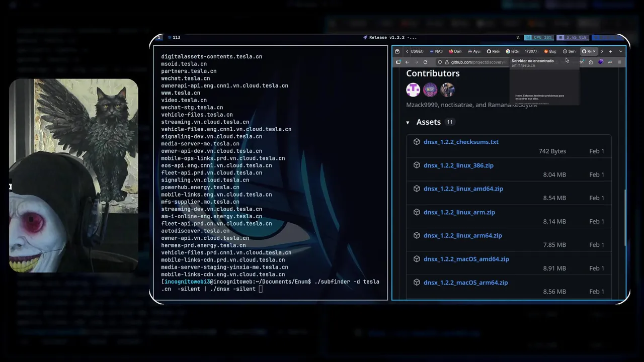This screenshot has height=362, width=644.
Task: Click 'hermes-prd.energy.tesla.cn' terminal line
Action: click(x=203, y=245)
